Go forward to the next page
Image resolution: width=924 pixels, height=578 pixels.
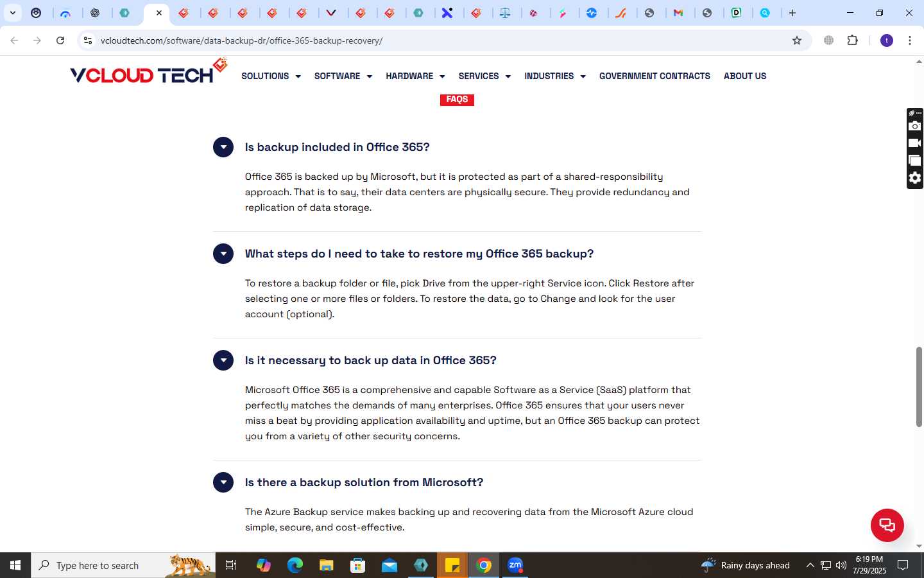pyautogui.click(x=37, y=40)
